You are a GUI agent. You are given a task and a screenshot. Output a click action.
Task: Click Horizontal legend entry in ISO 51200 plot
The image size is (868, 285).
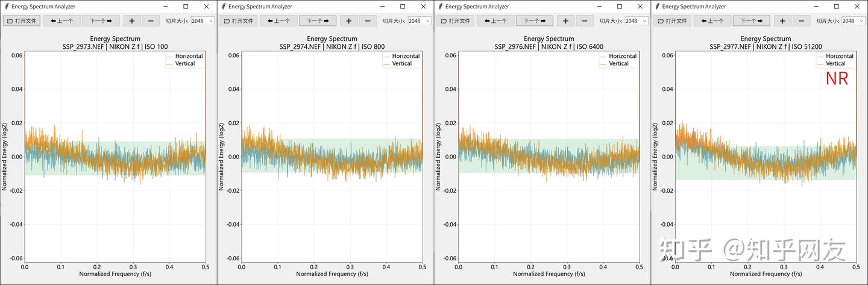[835, 56]
